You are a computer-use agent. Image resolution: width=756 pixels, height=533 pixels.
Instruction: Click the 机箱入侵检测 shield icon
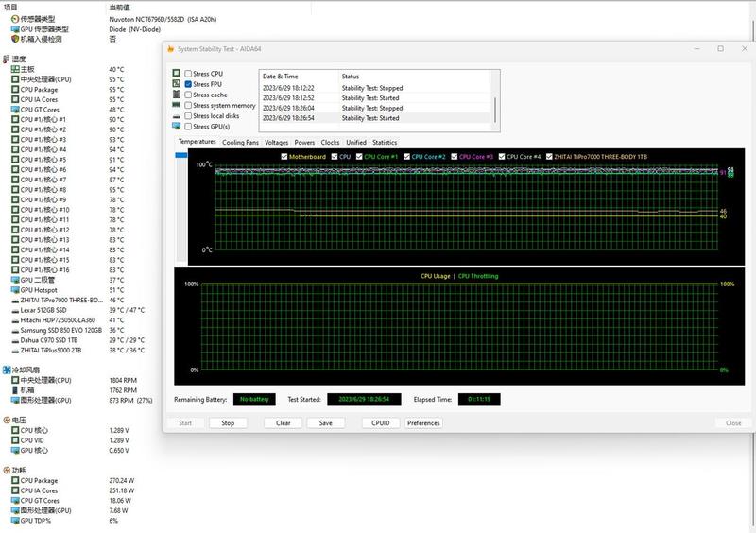[x=15, y=39]
